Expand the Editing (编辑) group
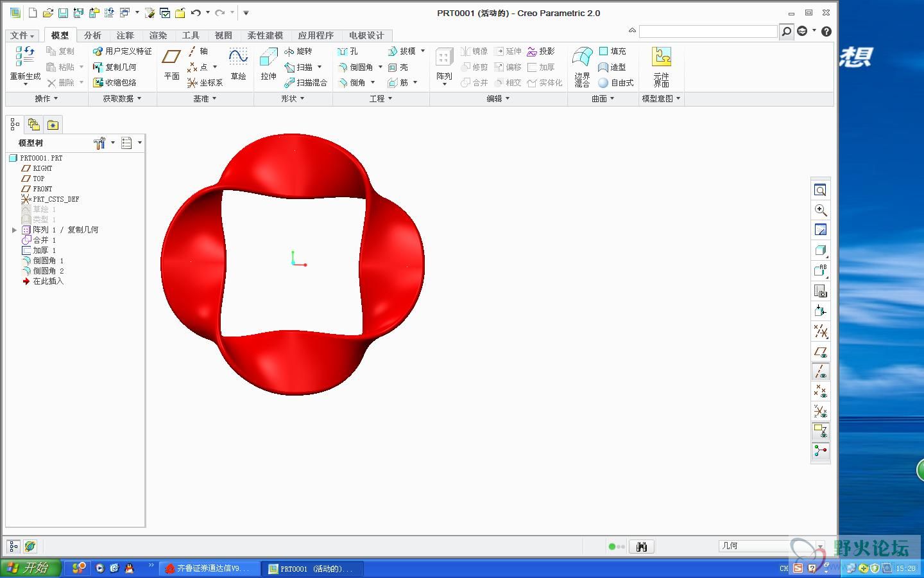This screenshot has width=924, height=578. point(498,99)
